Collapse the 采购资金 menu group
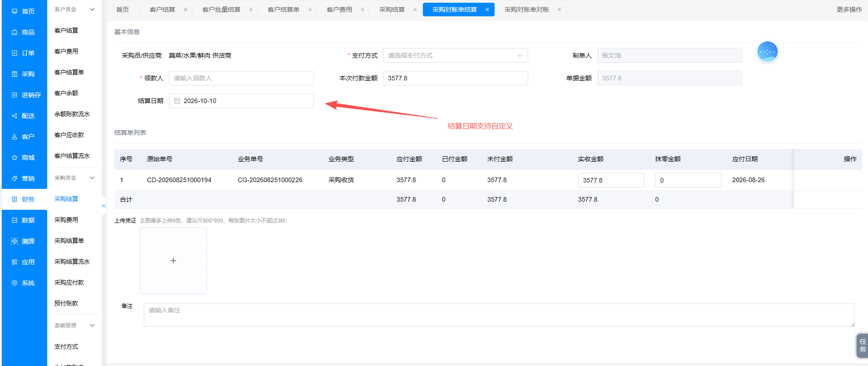The width and height of the screenshot is (868, 366). [93, 178]
